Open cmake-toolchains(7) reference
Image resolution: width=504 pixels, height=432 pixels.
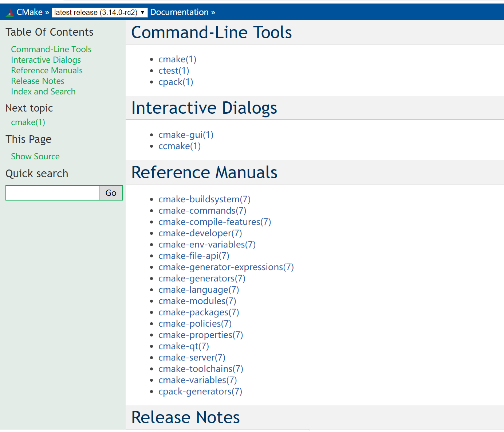coord(201,369)
